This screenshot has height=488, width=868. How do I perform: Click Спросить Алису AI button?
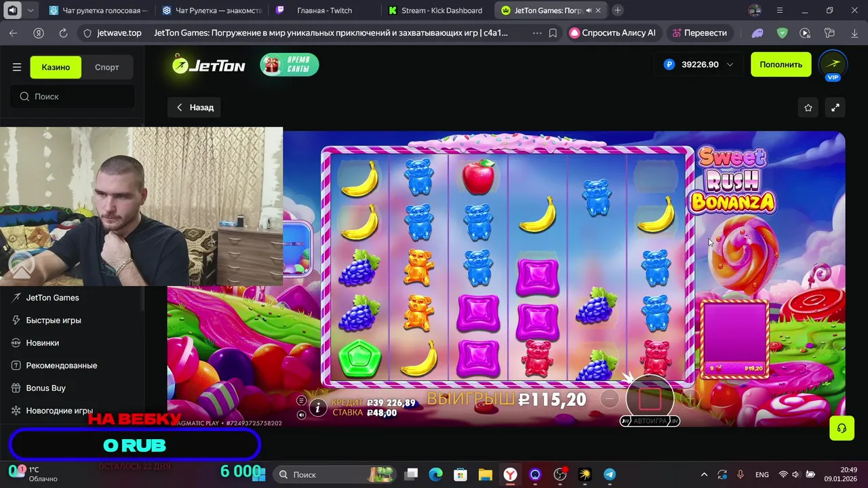click(612, 33)
